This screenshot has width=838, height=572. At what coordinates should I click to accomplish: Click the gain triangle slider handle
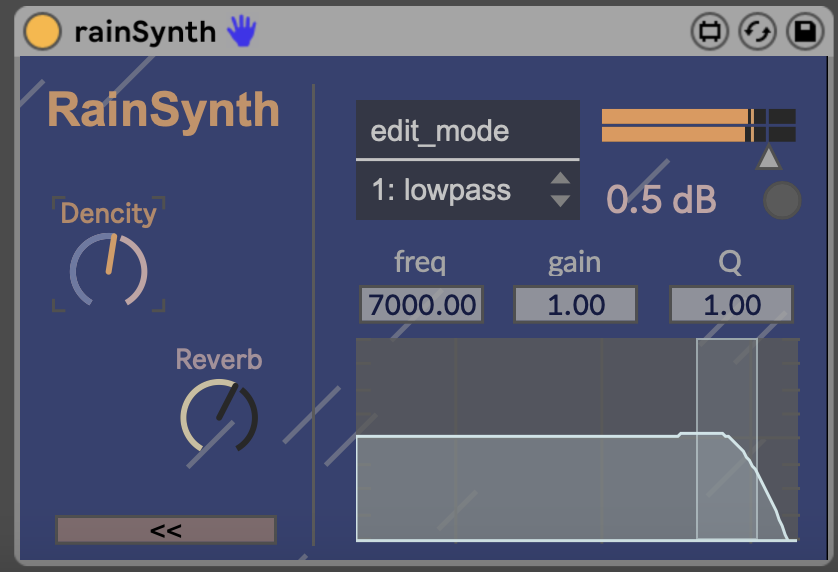click(767, 157)
